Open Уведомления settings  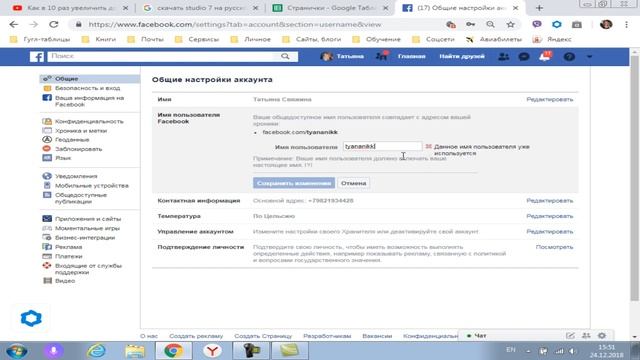tap(76, 176)
